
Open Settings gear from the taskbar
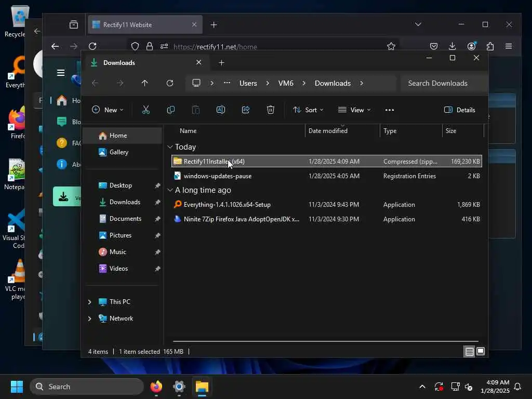coord(179,387)
